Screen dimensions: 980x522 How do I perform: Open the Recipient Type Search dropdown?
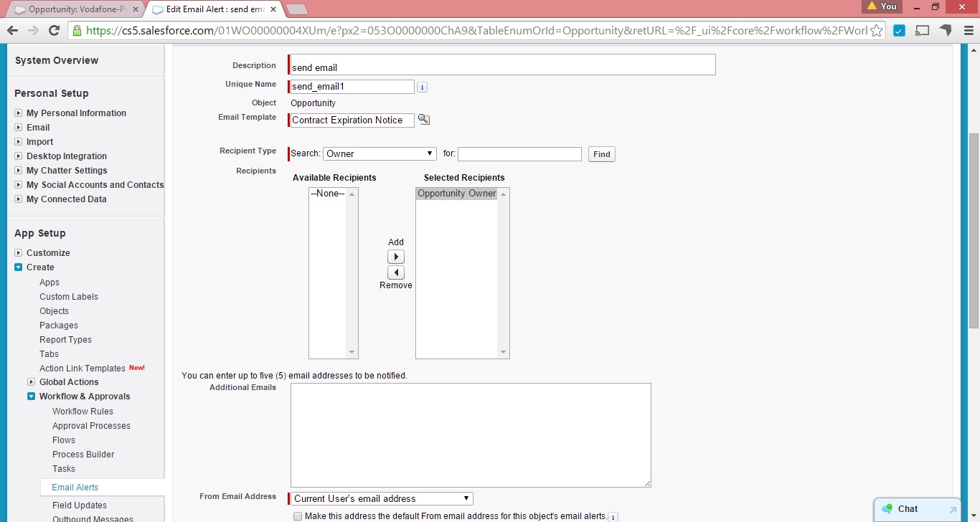(380, 154)
